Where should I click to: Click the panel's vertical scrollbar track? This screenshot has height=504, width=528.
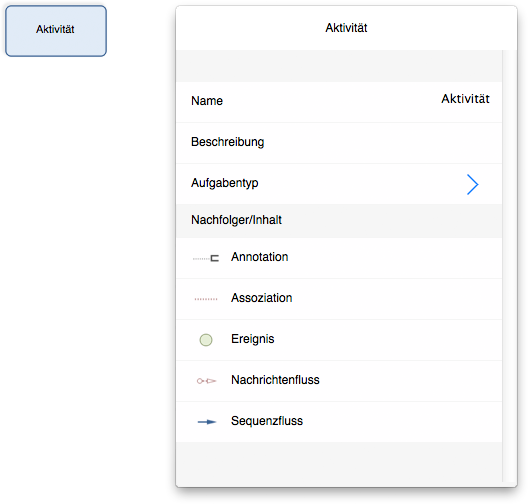pyautogui.click(x=509, y=266)
